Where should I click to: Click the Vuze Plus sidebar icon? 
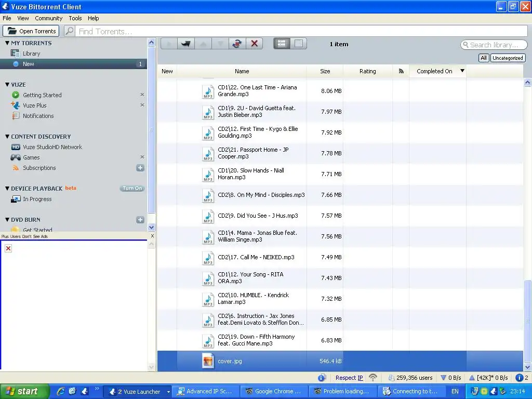point(15,105)
